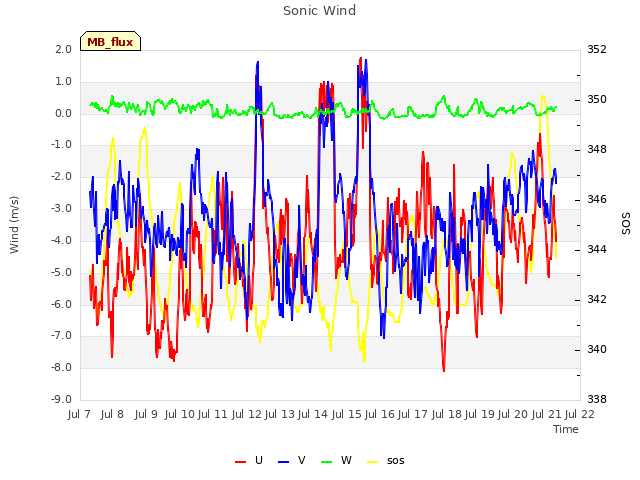Select the blue V legend swatch
This screenshot has width=640, height=480.
[283, 461]
